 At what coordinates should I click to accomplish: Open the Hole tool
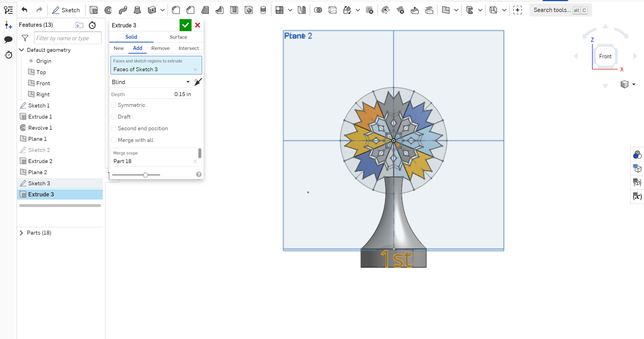tap(249, 10)
